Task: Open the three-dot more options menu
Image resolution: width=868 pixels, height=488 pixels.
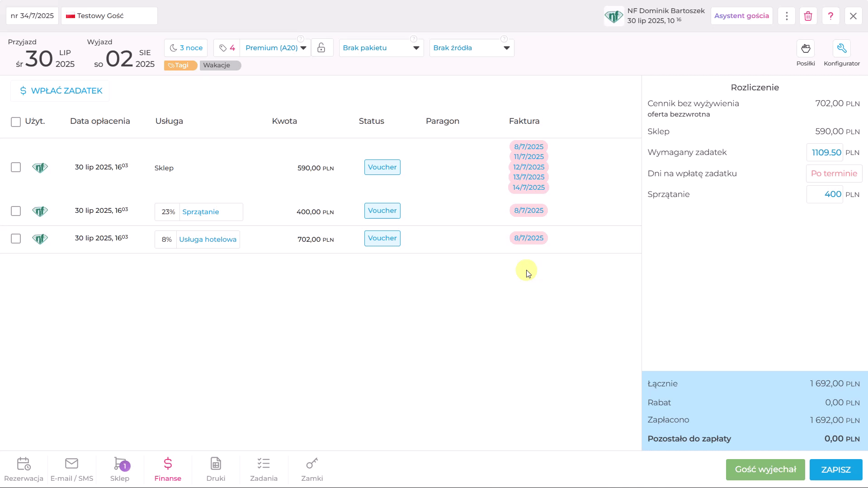Action: tap(787, 16)
